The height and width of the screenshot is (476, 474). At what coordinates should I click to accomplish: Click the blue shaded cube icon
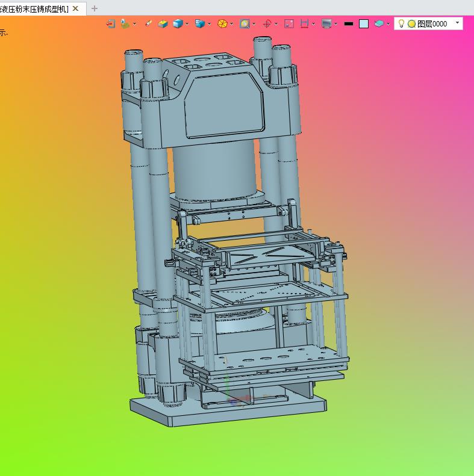pyautogui.click(x=178, y=23)
